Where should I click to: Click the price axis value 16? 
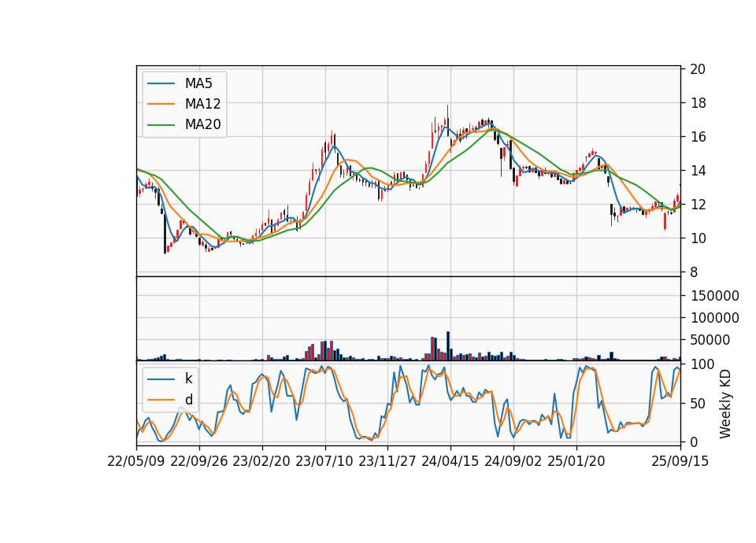click(698, 137)
